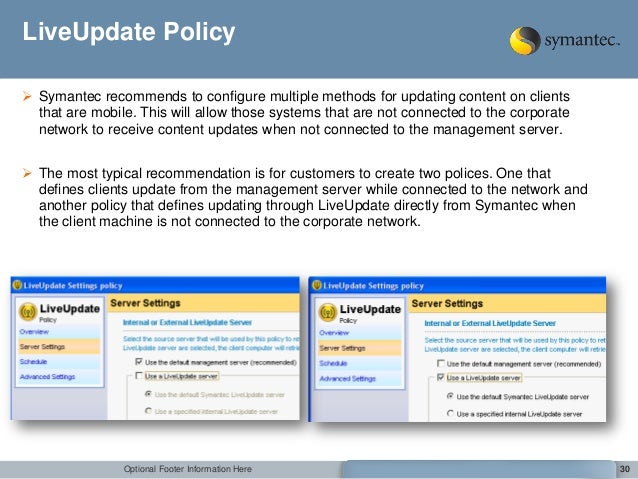Click second orange bullet arrow
Image resolution: width=638 pixels, height=479 pixels.
point(27,173)
